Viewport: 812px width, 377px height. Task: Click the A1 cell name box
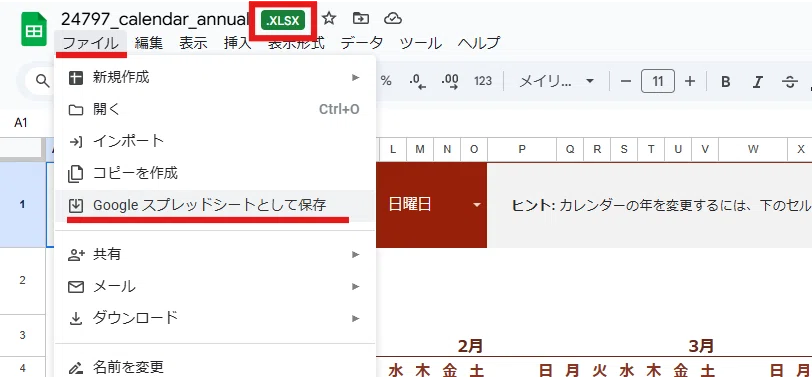(21, 123)
